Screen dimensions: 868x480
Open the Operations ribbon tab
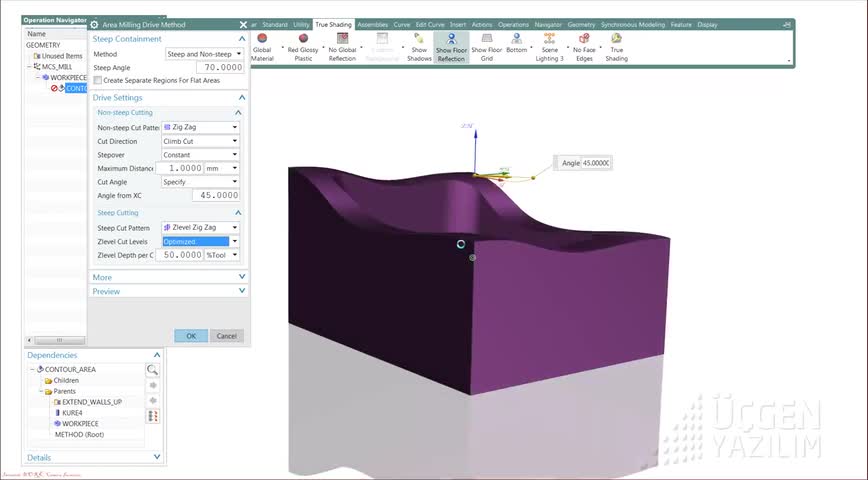(513, 25)
